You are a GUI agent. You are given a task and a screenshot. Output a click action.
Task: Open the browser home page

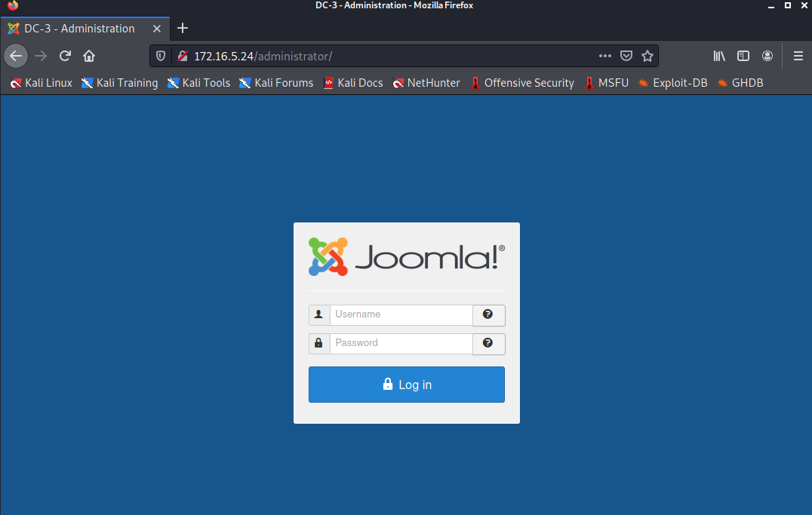[x=89, y=56]
